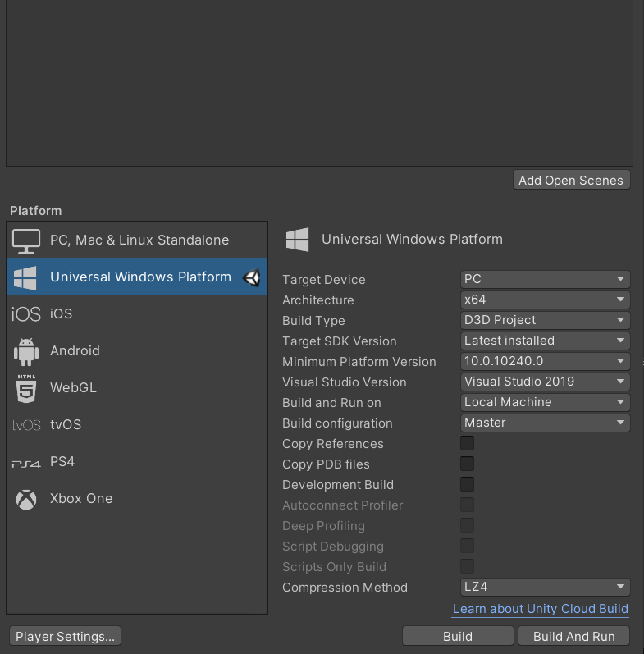Screen dimensions: 644x654
Task: Click the Platform section heading
Action: (x=36, y=211)
